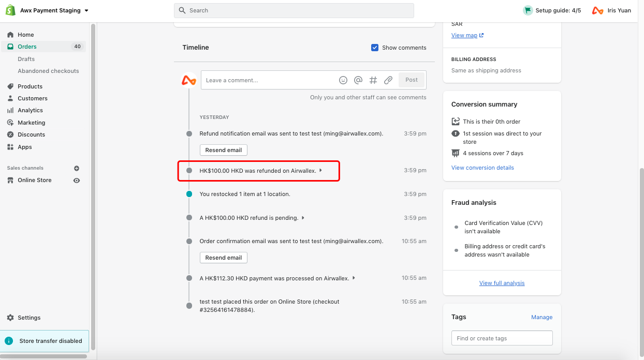Click the Store transfer disabled info icon
The width and height of the screenshot is (644, 360).
[x=9, y=341]
